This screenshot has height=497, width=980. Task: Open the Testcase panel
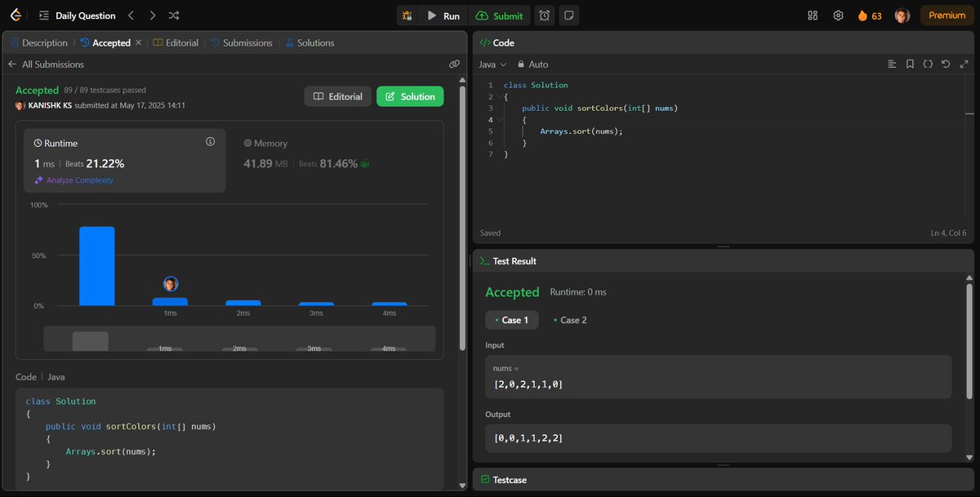click(x=504, y=480)
